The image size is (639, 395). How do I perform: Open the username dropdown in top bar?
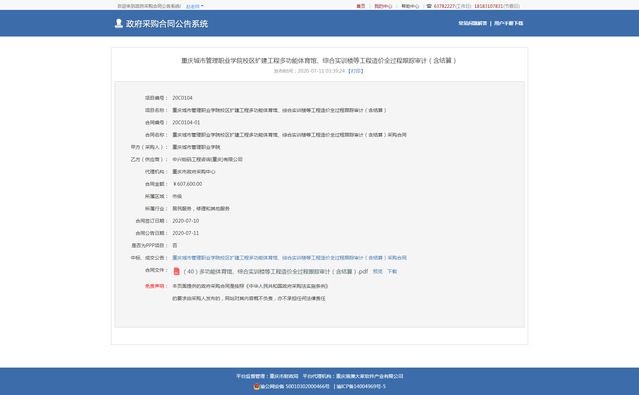click(x=194, y=6)
